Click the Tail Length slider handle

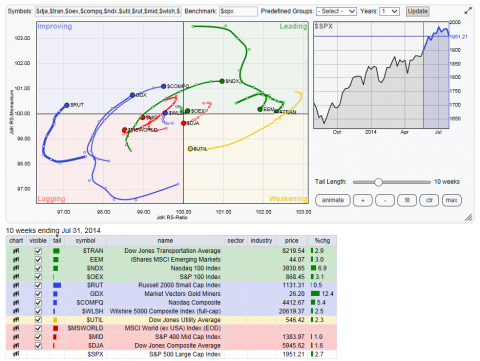tap(378, 182)
